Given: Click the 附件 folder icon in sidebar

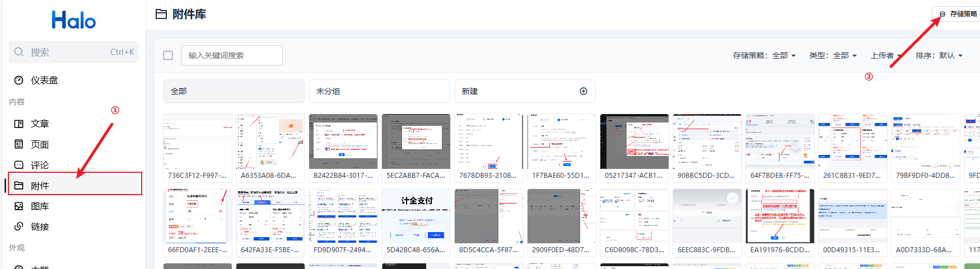Looking at the screenshot, I should click(19, 186).
